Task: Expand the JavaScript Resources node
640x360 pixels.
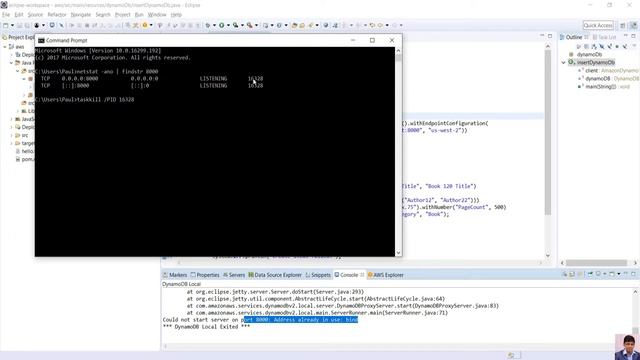Action: 11,119
